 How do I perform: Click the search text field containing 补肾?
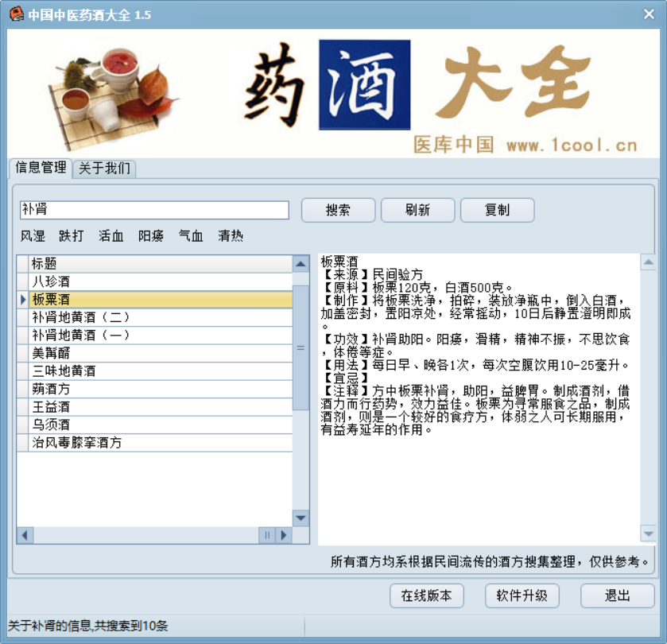pyautogui.click(x=154, y=210)
